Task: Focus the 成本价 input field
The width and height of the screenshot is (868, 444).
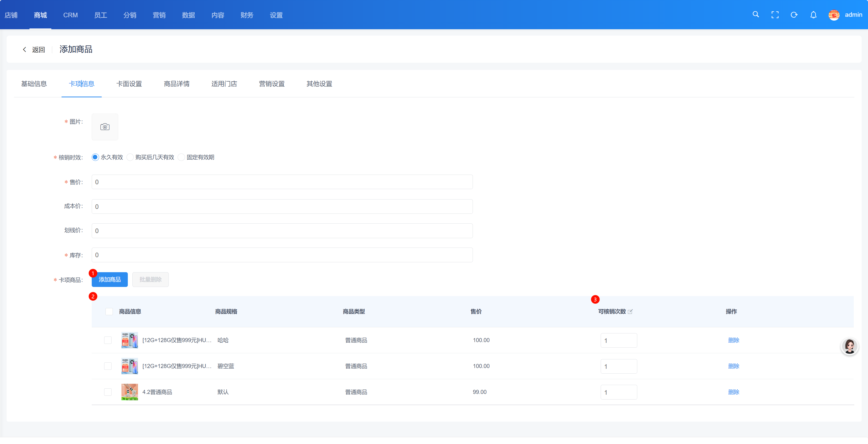Action: tap(282, 206)
